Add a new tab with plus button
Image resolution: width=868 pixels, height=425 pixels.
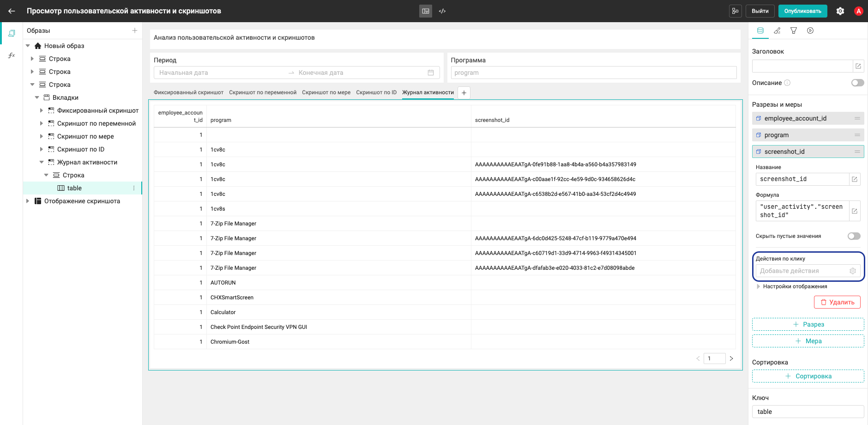(x=464, y=93)
